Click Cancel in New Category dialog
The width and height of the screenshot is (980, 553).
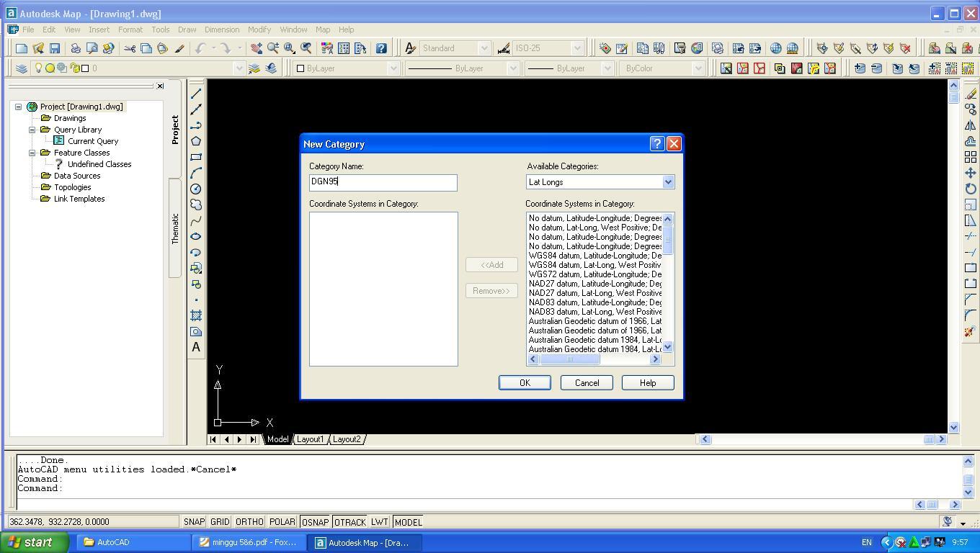(587, 383)
